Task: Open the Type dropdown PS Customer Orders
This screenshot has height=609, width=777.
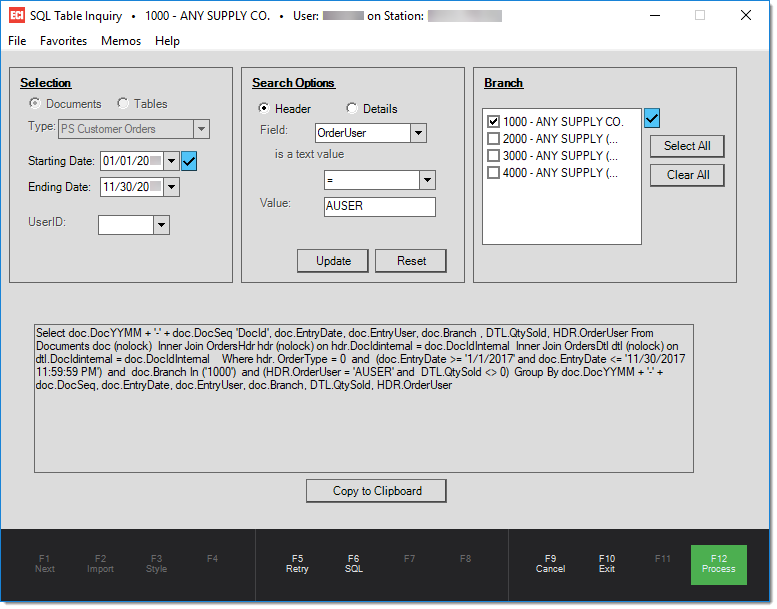Action: [201, 129]
